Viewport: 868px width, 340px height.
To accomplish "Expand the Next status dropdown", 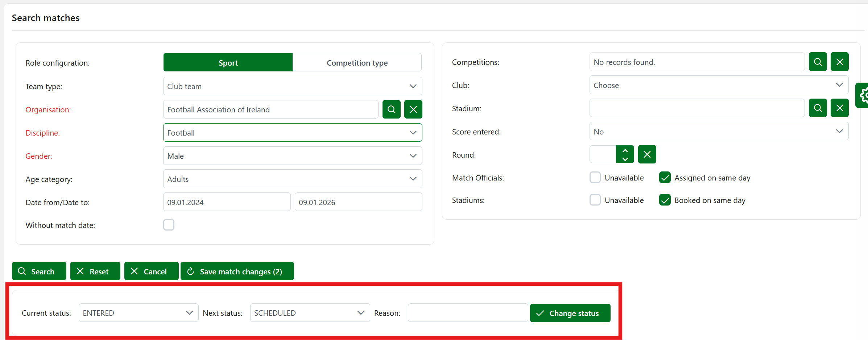I will tap(310, 313).
